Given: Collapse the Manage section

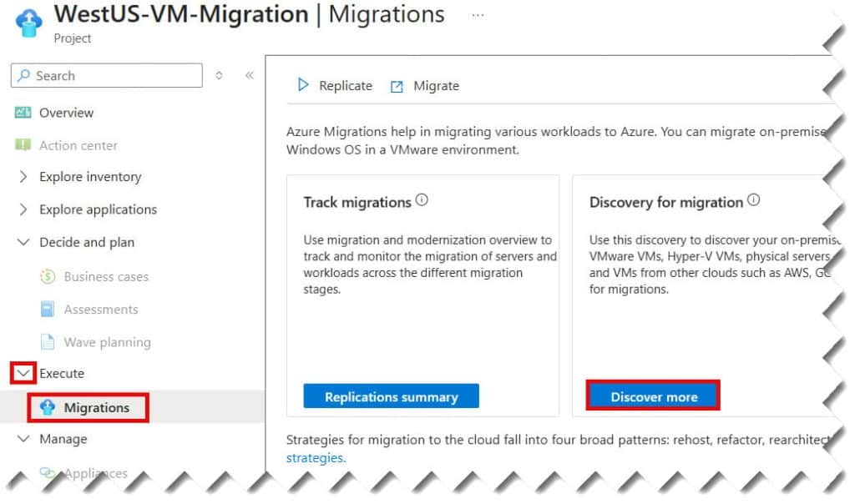Looking at the screenshot, I should (22, 439).
